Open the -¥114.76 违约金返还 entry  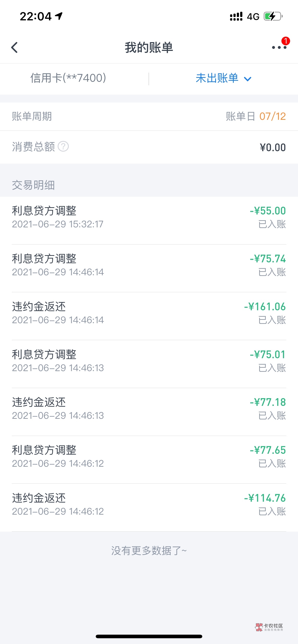(149, 504)
